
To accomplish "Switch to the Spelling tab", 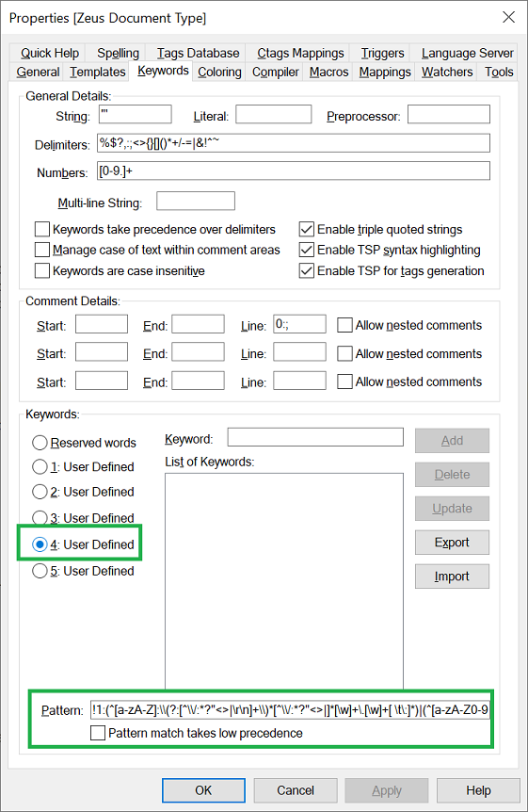I will 118,53.
